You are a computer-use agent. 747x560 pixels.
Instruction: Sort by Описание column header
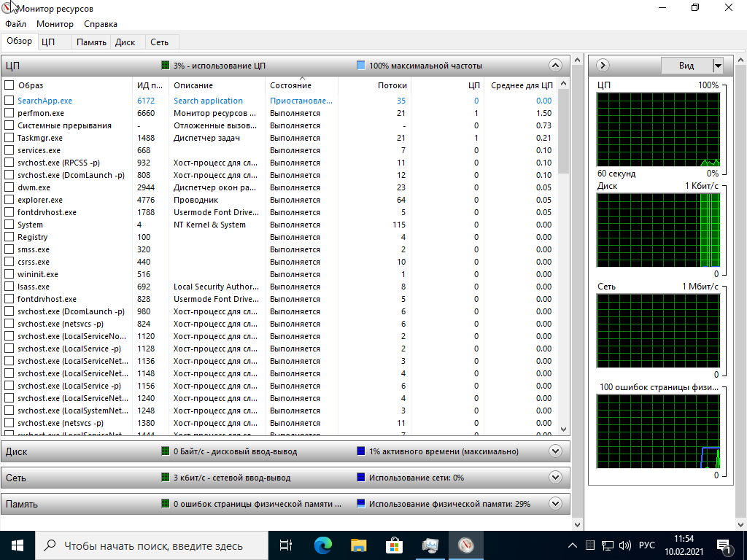(x=217, y=85)
